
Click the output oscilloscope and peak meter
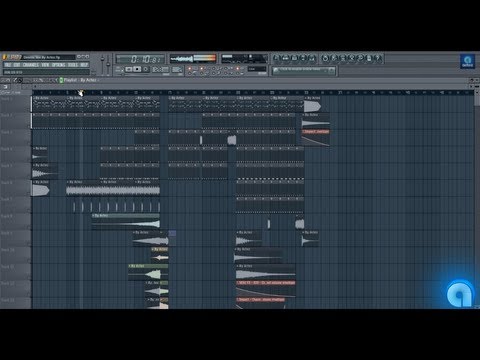[193, 59]
